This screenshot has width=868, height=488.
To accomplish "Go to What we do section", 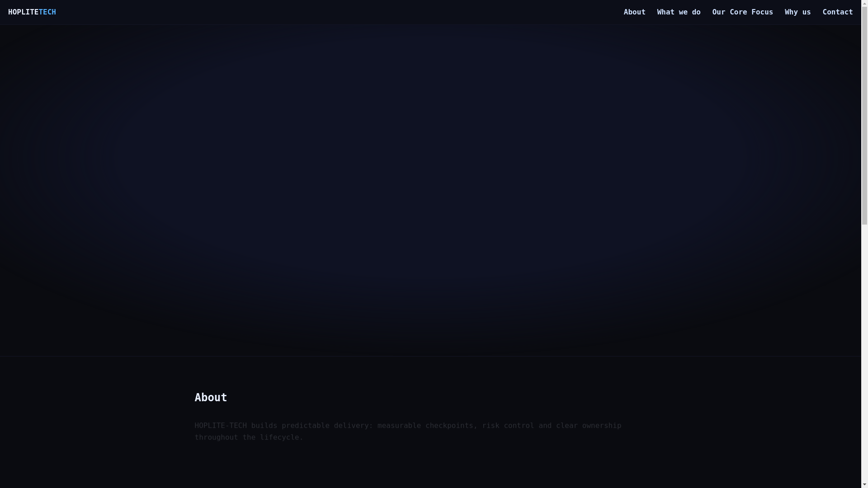I will 679,12.
